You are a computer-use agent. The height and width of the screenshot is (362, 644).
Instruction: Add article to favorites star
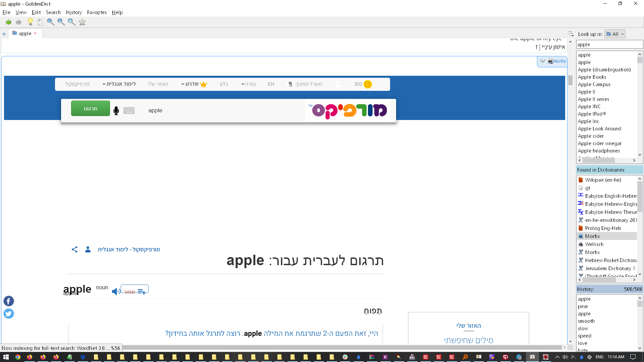[82, 22]
